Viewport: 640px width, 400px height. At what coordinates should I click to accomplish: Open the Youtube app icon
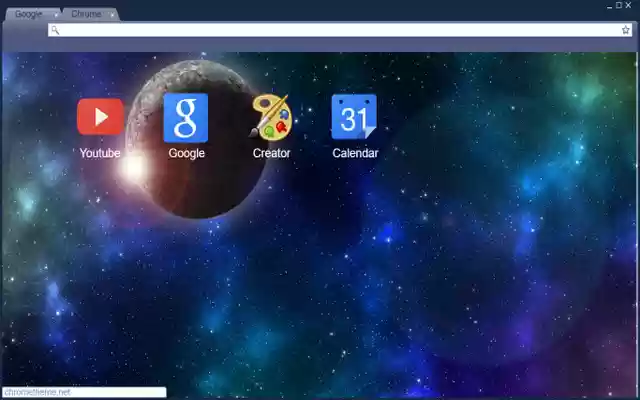click(x=100, y=117)
